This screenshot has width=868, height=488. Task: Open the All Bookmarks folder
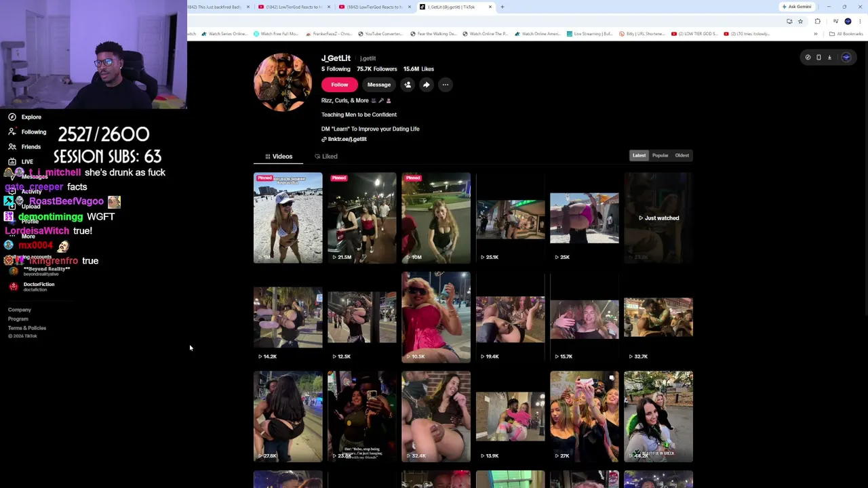(x=846, y=34)
